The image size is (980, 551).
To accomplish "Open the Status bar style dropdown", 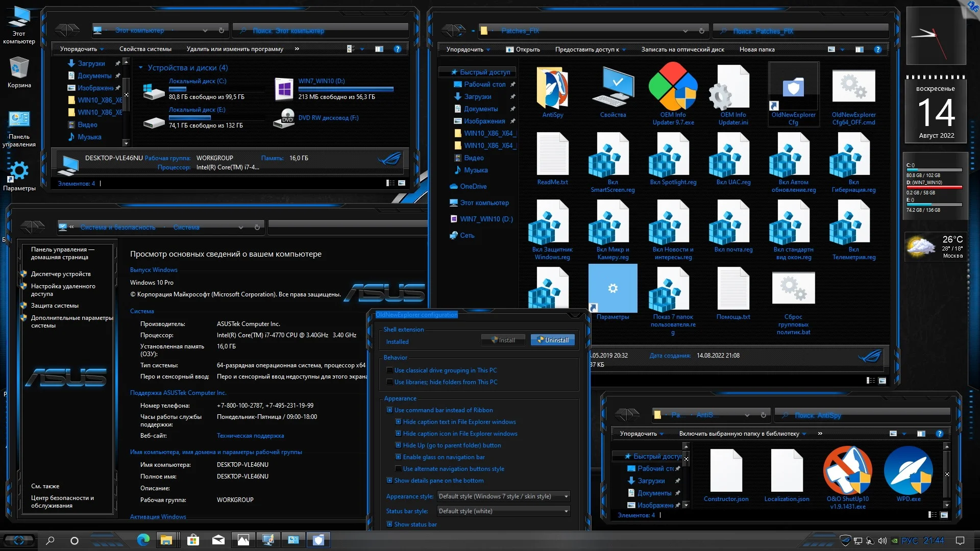I will [x=503, y=511].
